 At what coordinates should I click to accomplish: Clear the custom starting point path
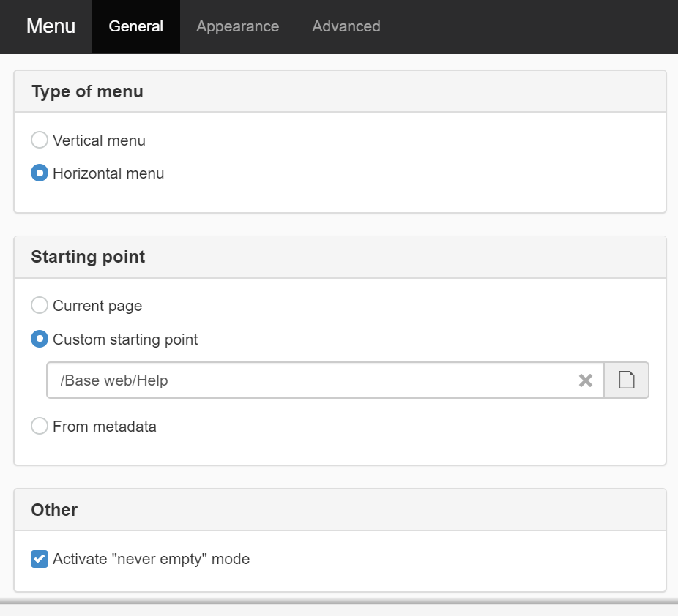tap(585, 380)
